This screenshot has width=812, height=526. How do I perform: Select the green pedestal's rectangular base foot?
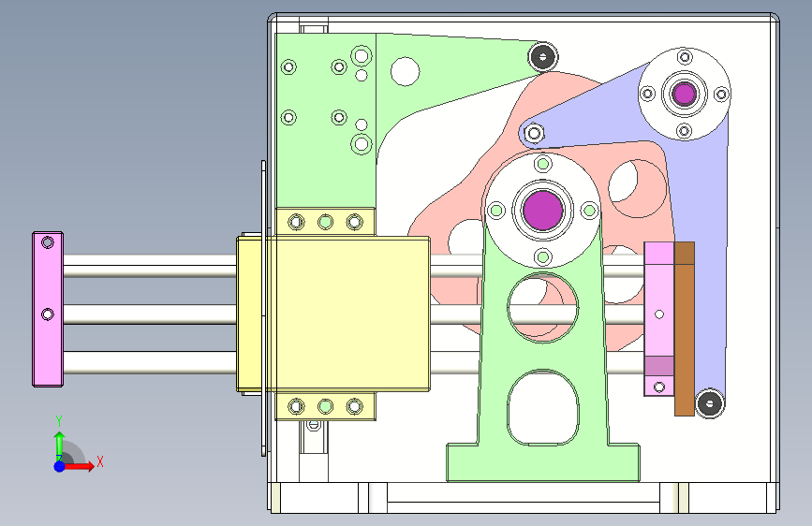[543, 462]
